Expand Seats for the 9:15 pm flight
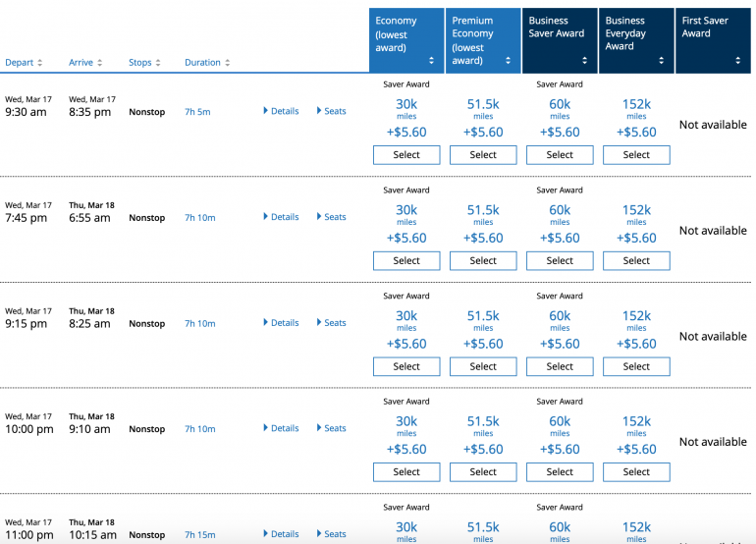The width and height of the screenshot is (756, 544). (x=332, y=323)
